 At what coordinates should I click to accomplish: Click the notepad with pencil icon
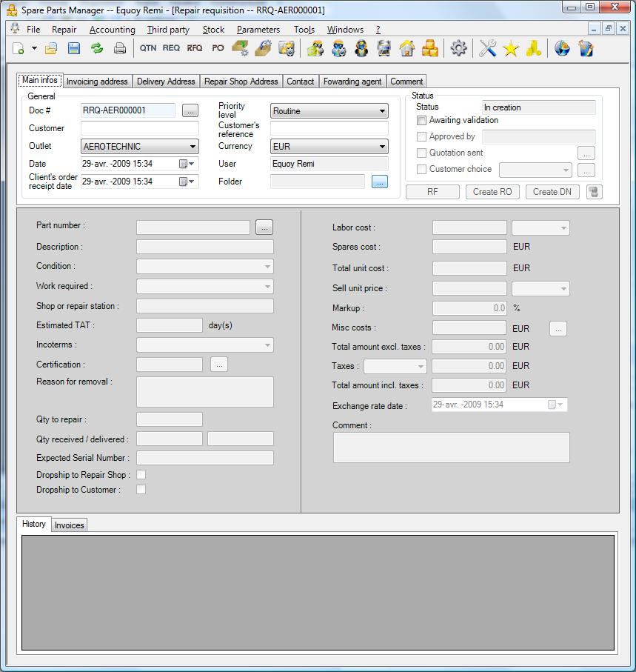pyautogui.click(x=586, y=48)
